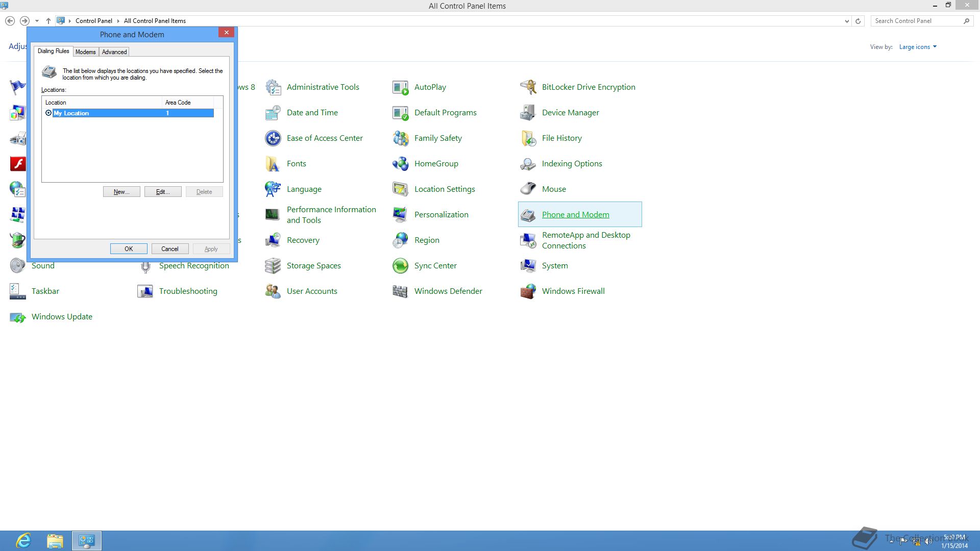Switch to the Modems tab
This screenshot has width=980, height=551.
click(86, 52)
